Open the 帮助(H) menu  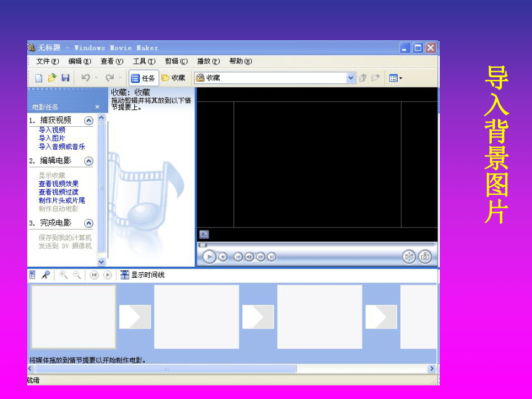tap(241, 61)
